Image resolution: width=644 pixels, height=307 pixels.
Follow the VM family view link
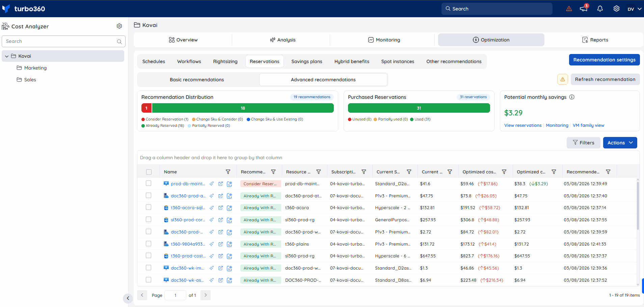[x=589, y=125]
